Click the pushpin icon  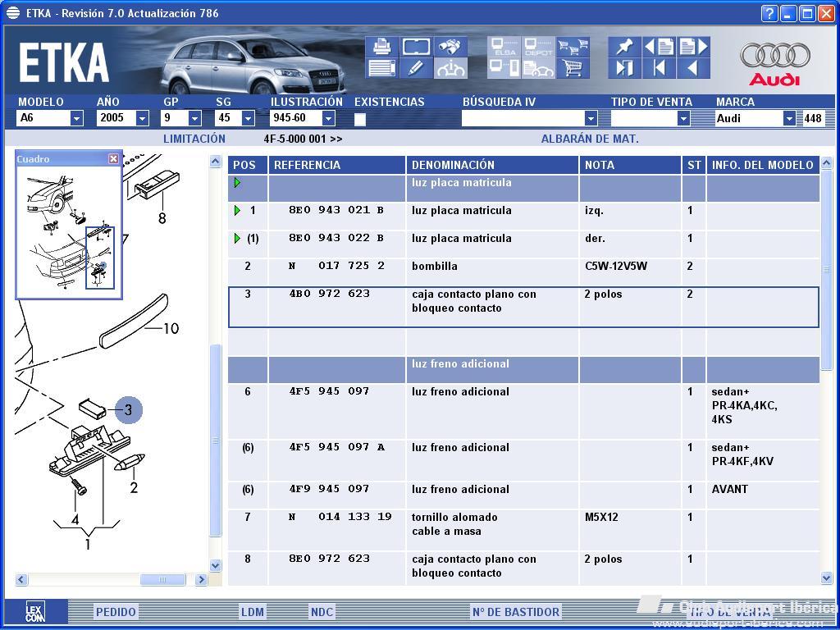tap(624, 47)
